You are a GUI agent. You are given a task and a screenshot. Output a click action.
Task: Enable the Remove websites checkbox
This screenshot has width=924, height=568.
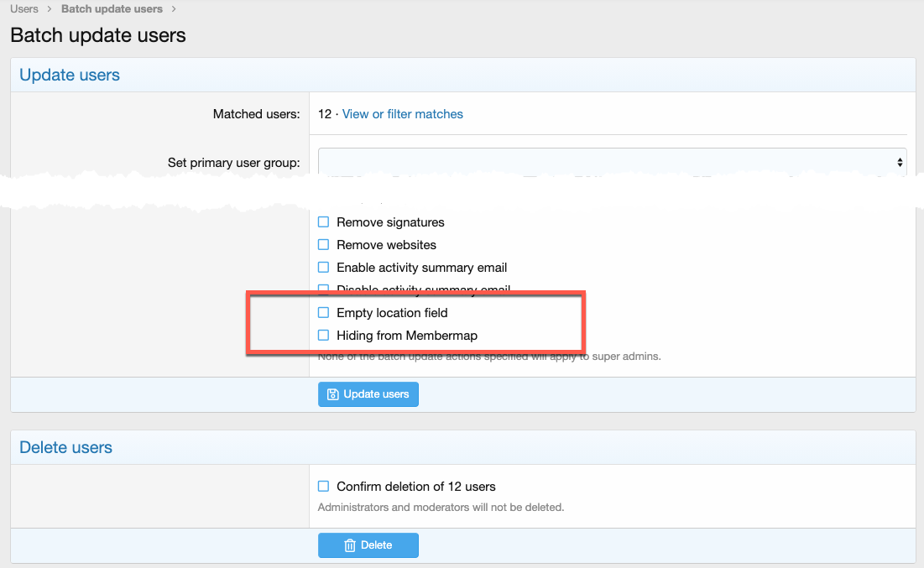pos(323,245)
